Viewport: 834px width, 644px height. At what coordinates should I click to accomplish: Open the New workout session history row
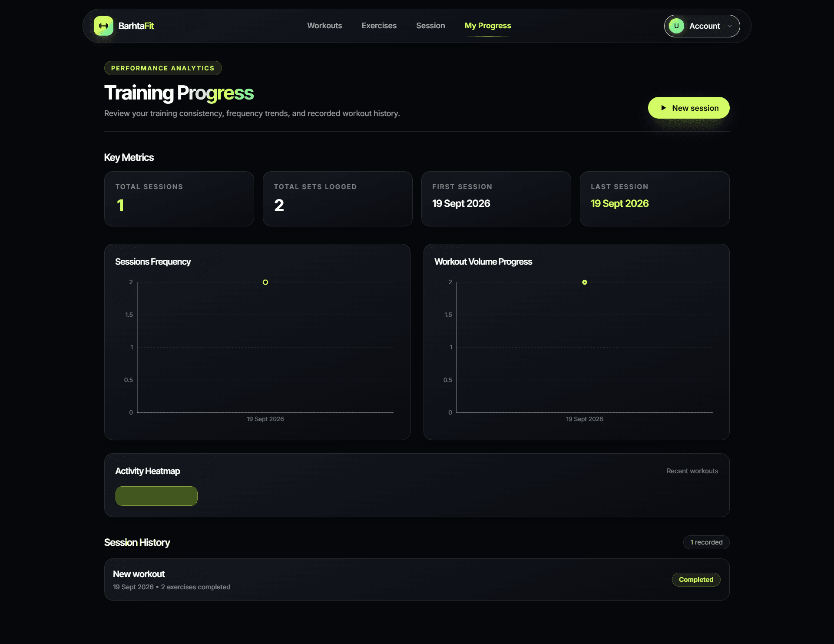tap(417, 579)
